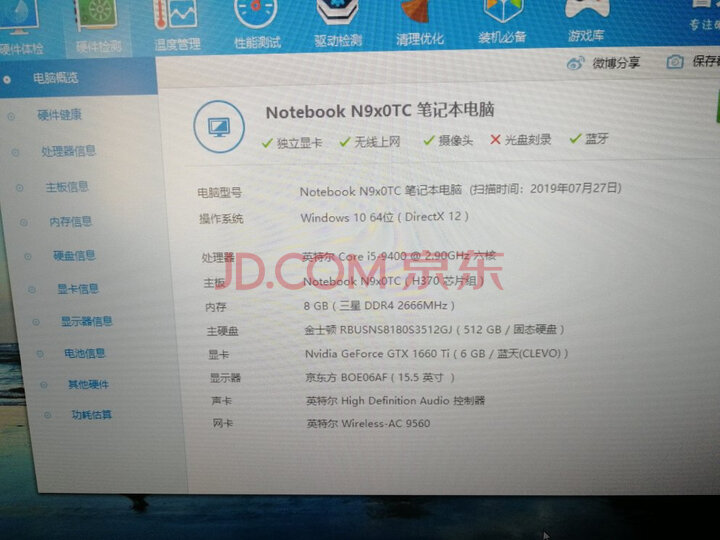Click the 操作系统 row label
This screenshot has height=540, width=720.
click(221, 219)
